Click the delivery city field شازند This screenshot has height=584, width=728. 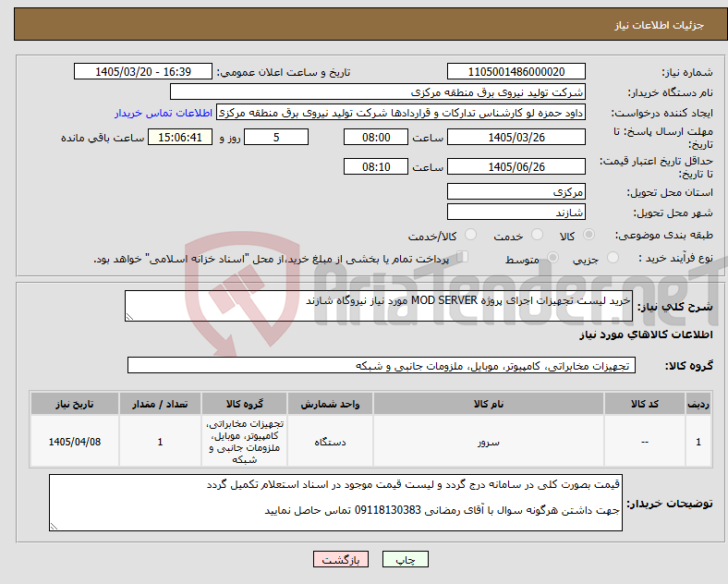point(516,213)
